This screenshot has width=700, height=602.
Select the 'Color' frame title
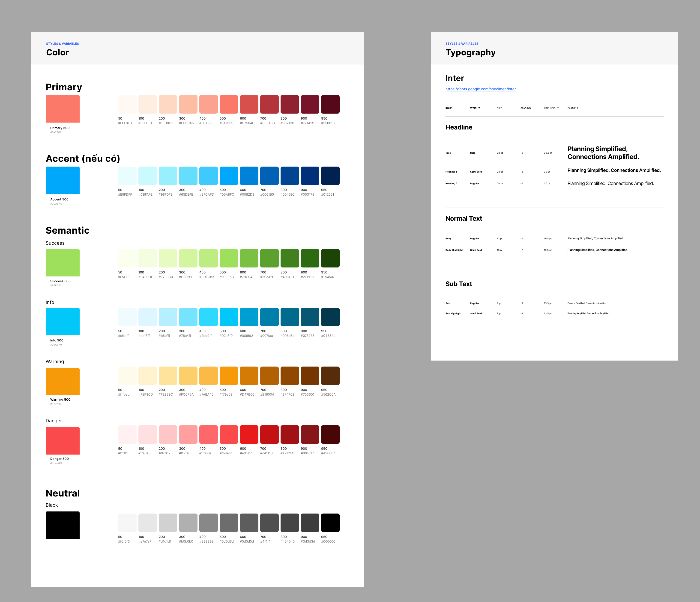pyautogui.click(x=58, y=52)
